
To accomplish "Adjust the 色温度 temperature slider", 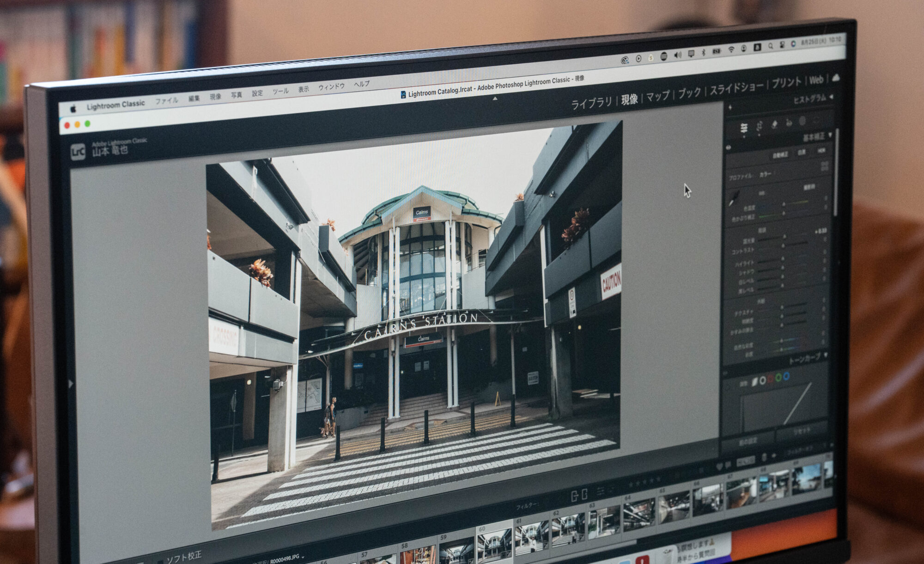I will pyautogui.click(x=784, y=204).
